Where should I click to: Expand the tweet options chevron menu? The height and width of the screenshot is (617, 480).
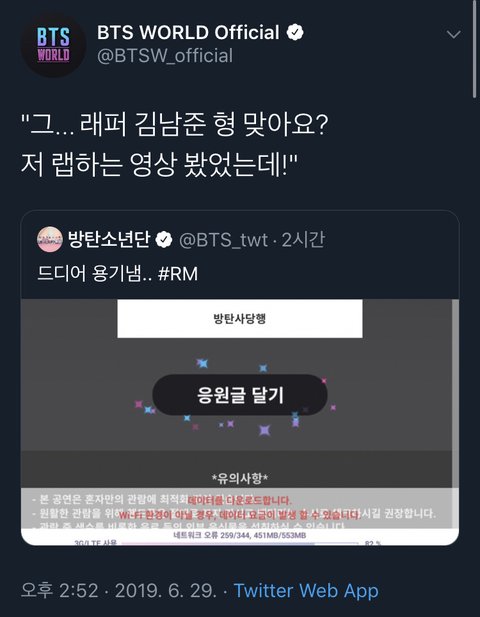454,35
